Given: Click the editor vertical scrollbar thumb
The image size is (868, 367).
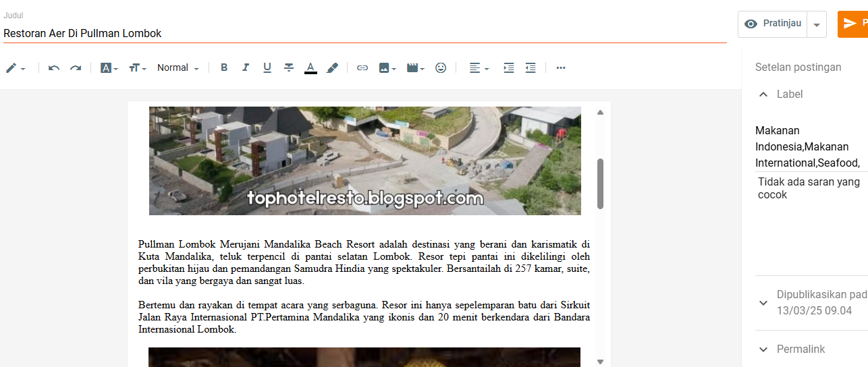Looking at the screenshot, I should (600, 183).
